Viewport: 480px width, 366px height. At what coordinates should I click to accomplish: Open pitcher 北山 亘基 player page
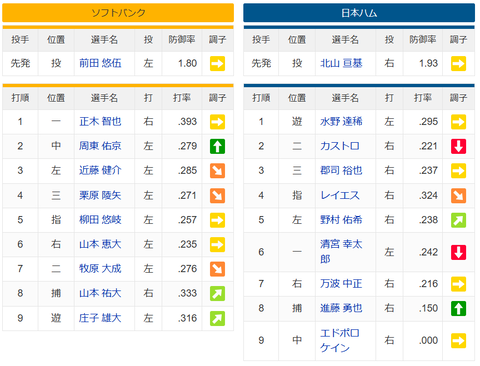pos(341,63)
